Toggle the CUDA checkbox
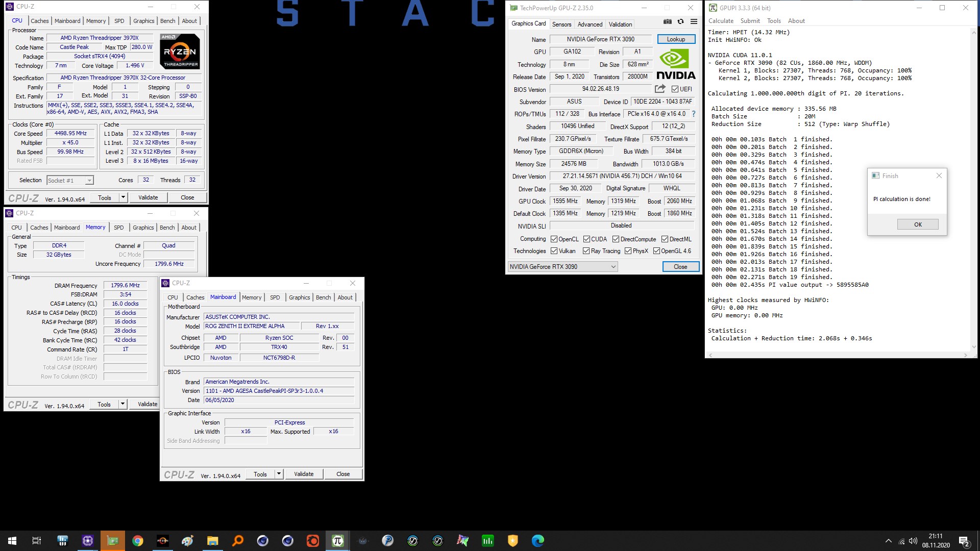The height and width of the screenshot is (551, 980). [x=586, y=239]
